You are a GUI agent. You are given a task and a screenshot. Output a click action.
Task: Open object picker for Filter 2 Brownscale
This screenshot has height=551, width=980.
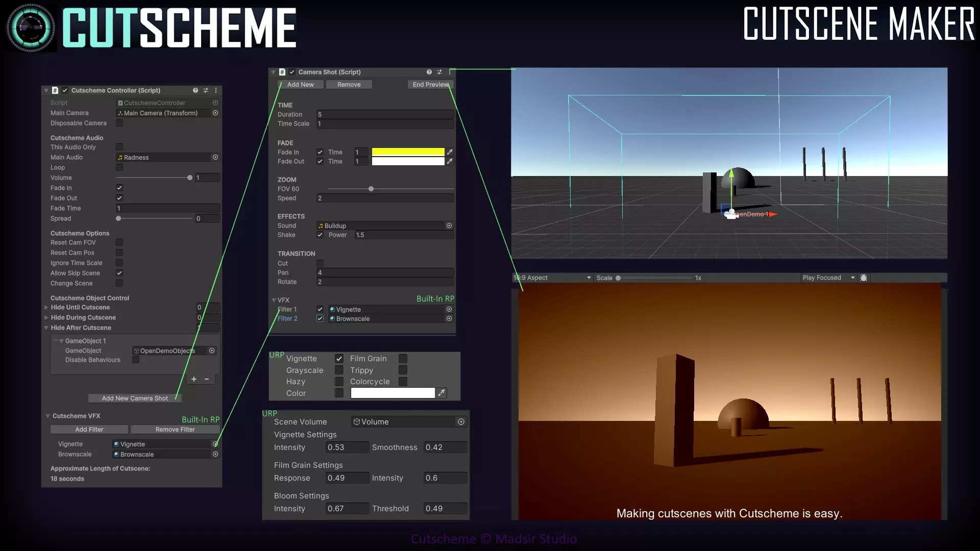[449, 318]
